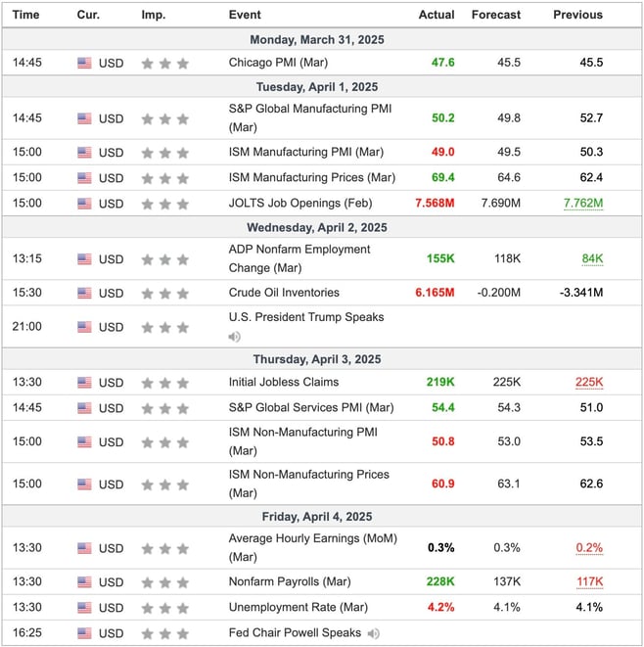Click the 21:00 time of Trump Speaks
This screenshot has width=644, height=647.
26,326
